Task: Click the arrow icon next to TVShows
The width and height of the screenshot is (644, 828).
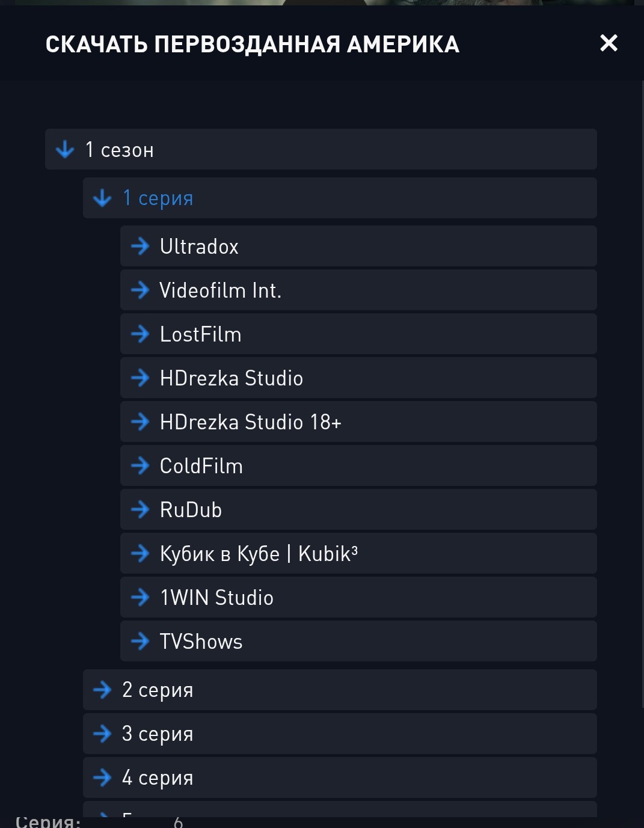Action: 140,641
